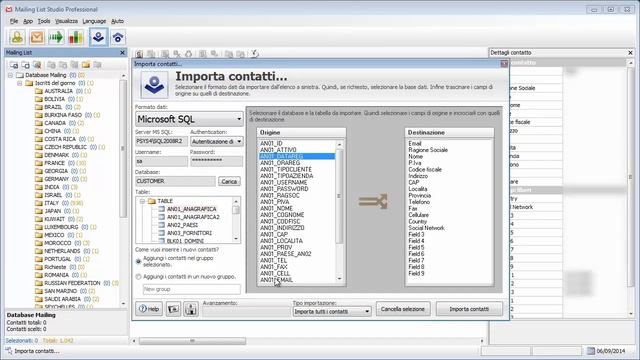The image size is (640, 360).
Task: Click the search group icon in Mailing List toolbar
Action: (x=37, y=65)
